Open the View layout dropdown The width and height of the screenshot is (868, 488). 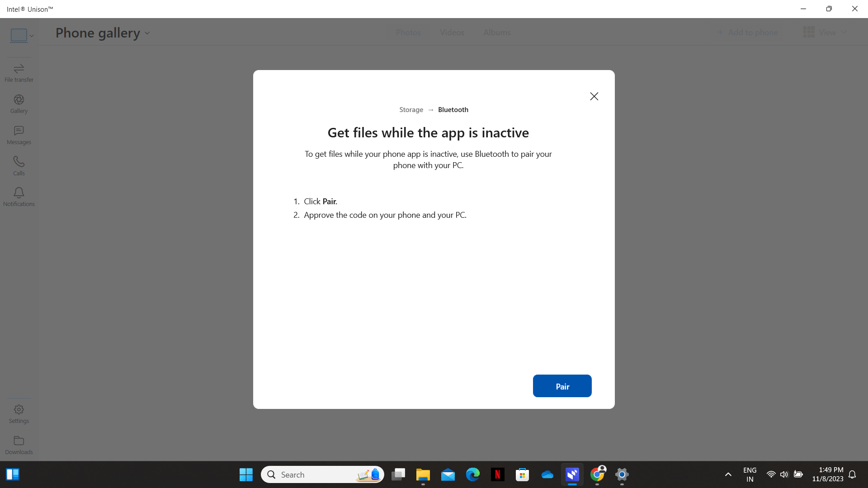825,33
